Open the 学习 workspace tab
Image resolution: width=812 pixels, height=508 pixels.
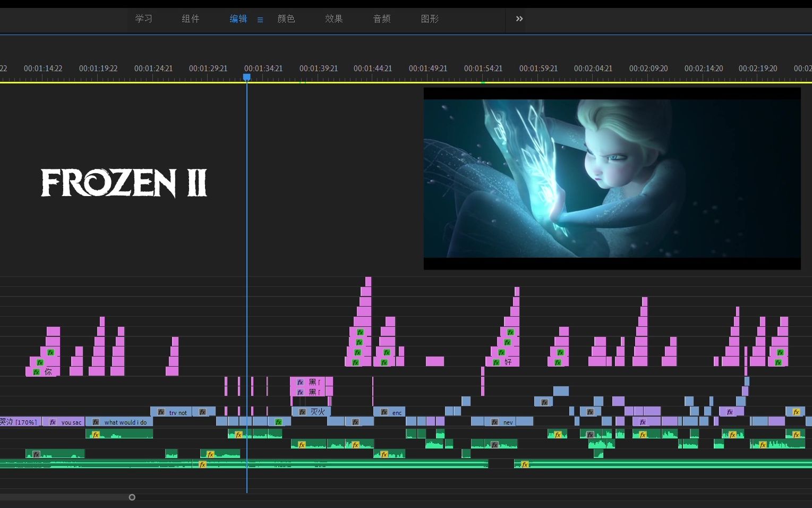coord(143,19)
